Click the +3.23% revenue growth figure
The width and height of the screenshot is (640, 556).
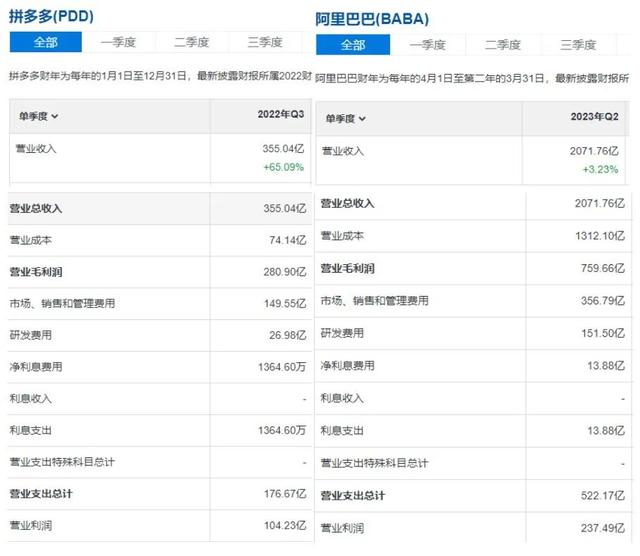[x=598, y=169]
